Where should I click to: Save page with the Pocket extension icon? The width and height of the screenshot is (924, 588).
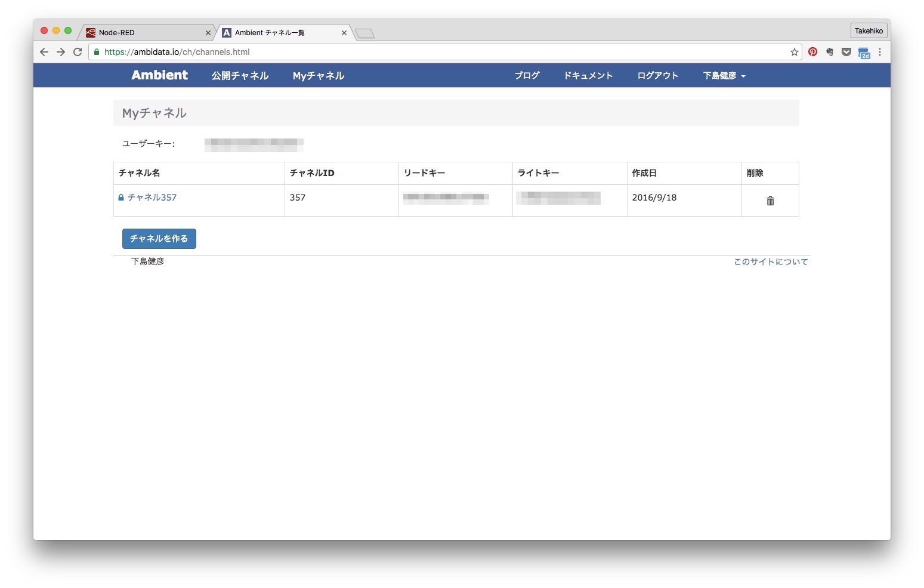tap(846, 52)
